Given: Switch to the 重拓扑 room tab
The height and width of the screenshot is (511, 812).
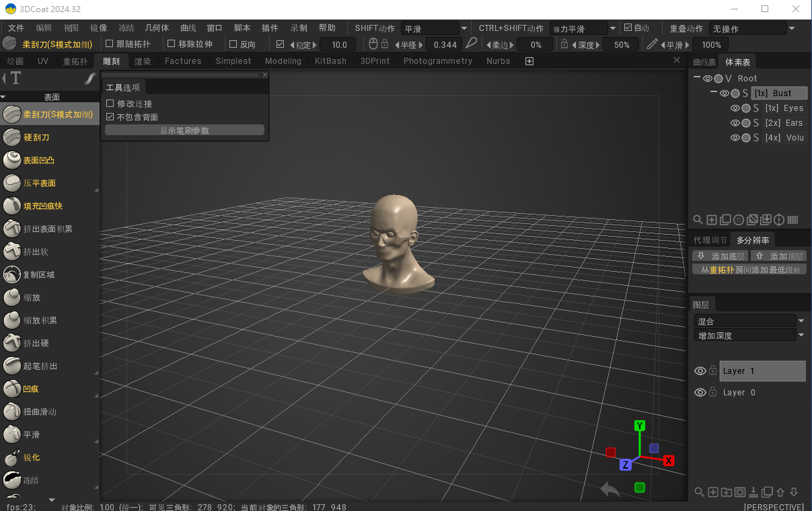Looking at the screenshot, I should click(x=75, y=61).
